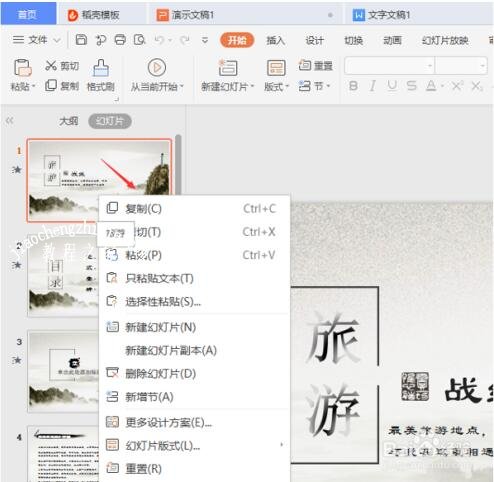Select the 插入 ribbon tab
Image resolution: width=494 pixels, height=482 pixels.
[x=276, y=40]
